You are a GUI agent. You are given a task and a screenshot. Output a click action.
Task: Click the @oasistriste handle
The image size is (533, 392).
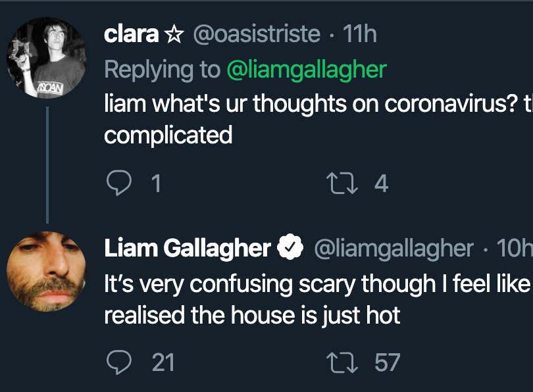(x=257, y=34)
